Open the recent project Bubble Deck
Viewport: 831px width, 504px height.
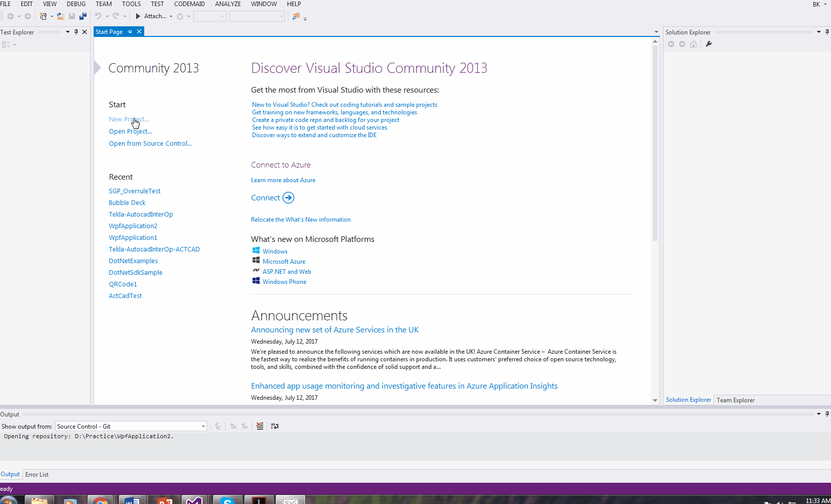(x=127, y=202)
